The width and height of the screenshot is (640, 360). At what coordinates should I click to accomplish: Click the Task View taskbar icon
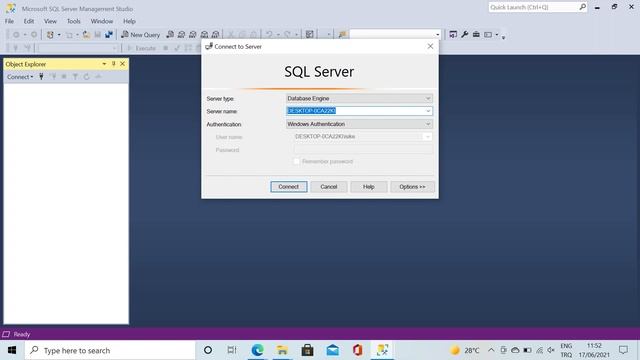pos(232,350)
